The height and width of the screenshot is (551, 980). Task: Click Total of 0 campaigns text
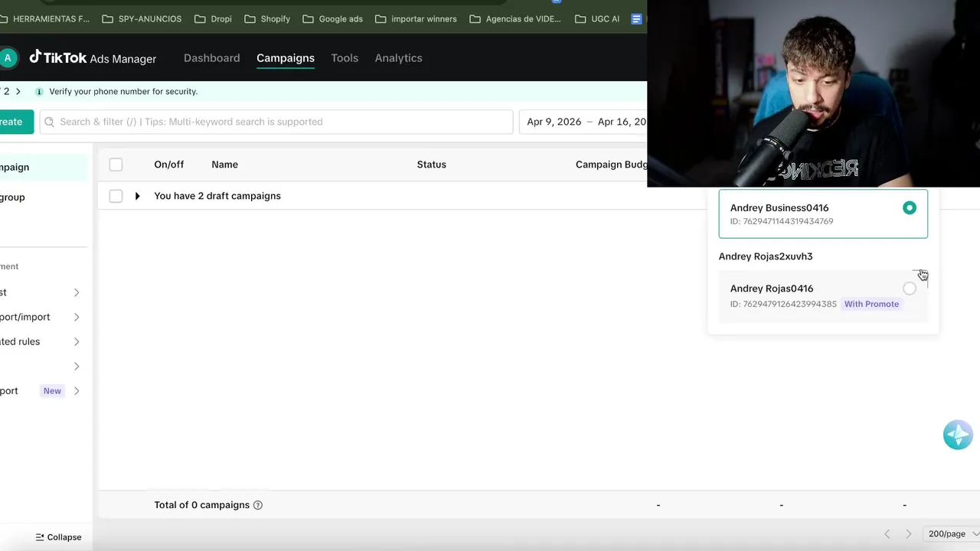click(201, 505)
